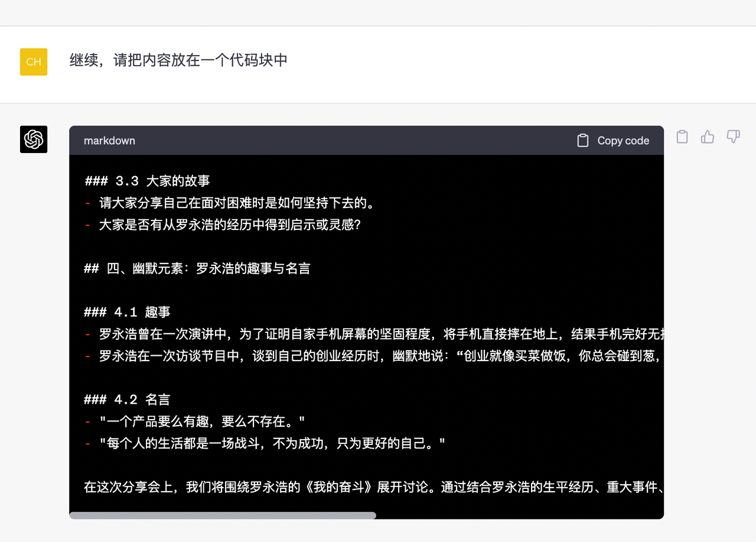Click the heading 3.3 大家的故事
The height and width of the screenshot is (542, 756).
pos(146,180)
